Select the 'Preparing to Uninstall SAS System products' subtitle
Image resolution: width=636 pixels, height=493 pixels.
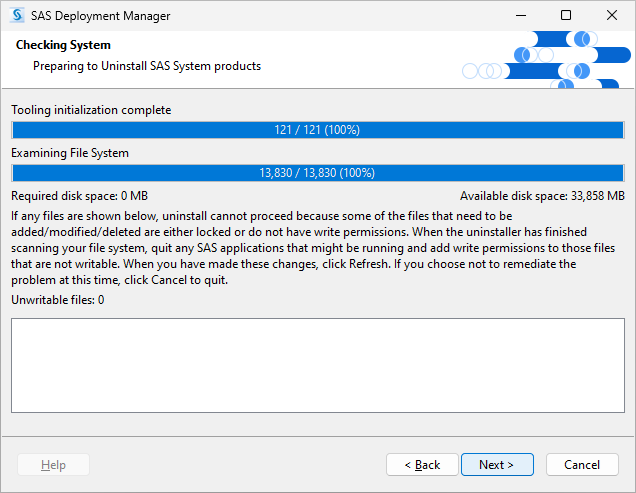coord(146,66)
